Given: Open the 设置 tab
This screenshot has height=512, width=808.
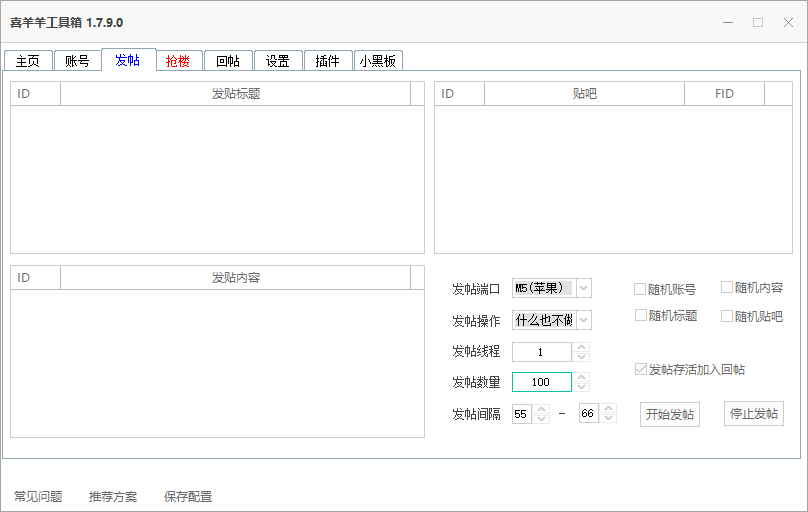Looking at the screenshot, I should 277,61.
